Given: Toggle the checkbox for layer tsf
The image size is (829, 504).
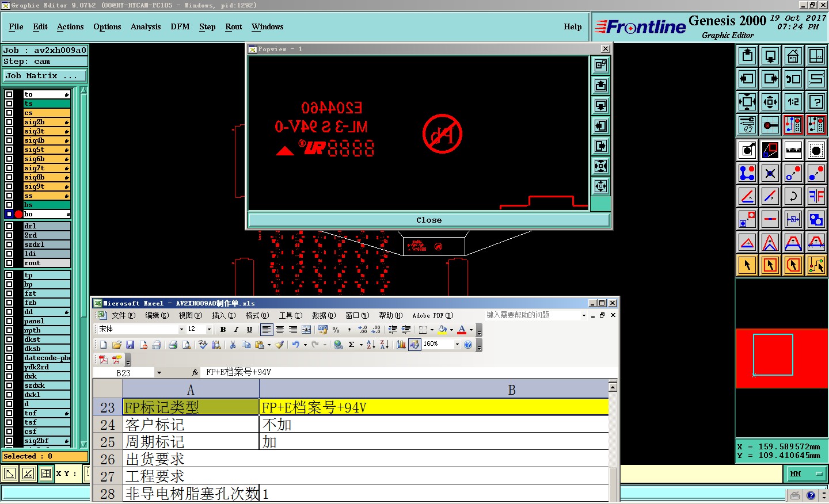Looking at the screenshot, I should tap(9, 422).
